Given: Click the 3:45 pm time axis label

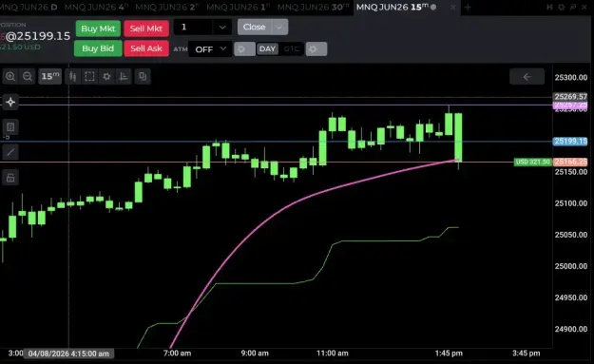Looking at the screenshot, I should pyautogui.click(x=527, y=354).
